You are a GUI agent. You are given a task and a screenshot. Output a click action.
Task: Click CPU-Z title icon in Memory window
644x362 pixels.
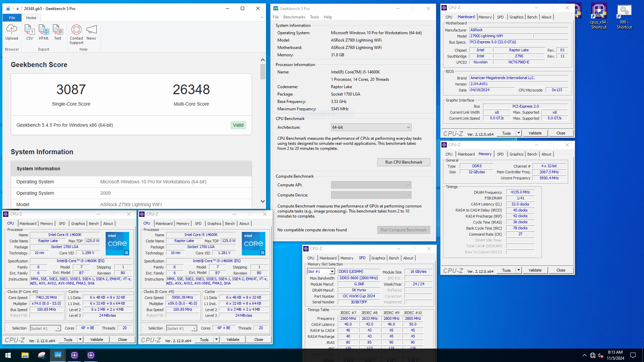tap(444, 145)
